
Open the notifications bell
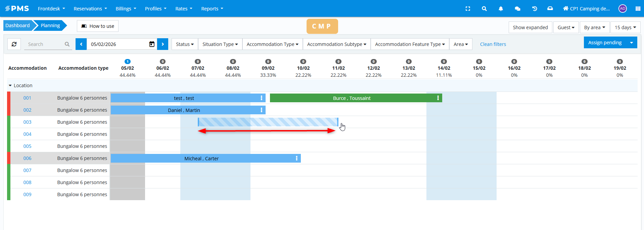coord(501,9)
